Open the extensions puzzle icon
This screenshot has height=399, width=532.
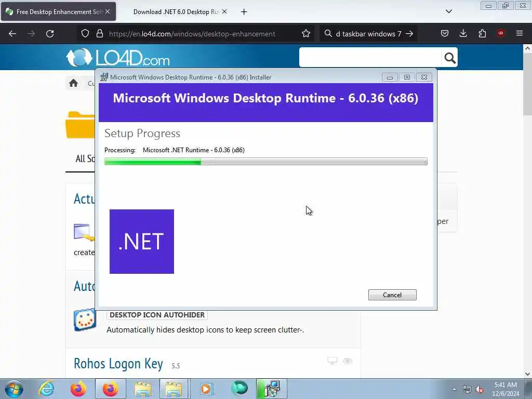pos(482,33)
